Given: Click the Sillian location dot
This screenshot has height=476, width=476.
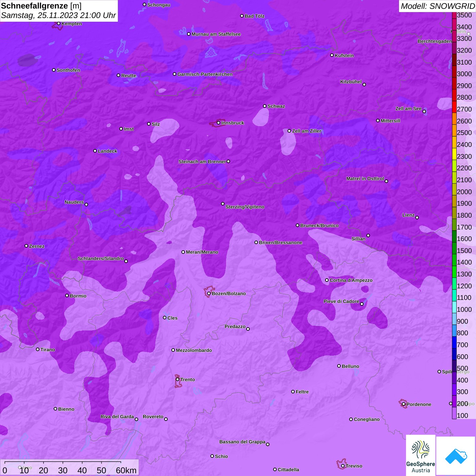Looking at the screenshot, I should tap(368, 235).
